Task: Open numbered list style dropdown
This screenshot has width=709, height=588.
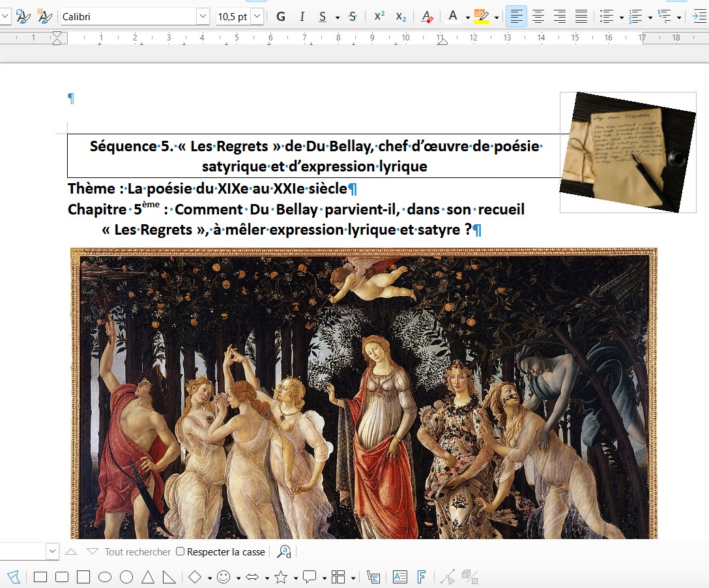Action: click(x=650, y=18)
